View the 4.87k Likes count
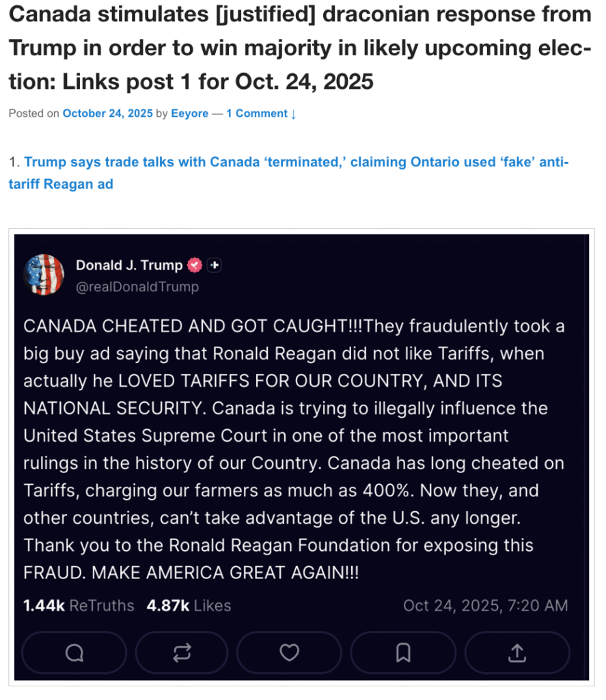The width and height of the screenshot is (606, 700). click(189, 605)
